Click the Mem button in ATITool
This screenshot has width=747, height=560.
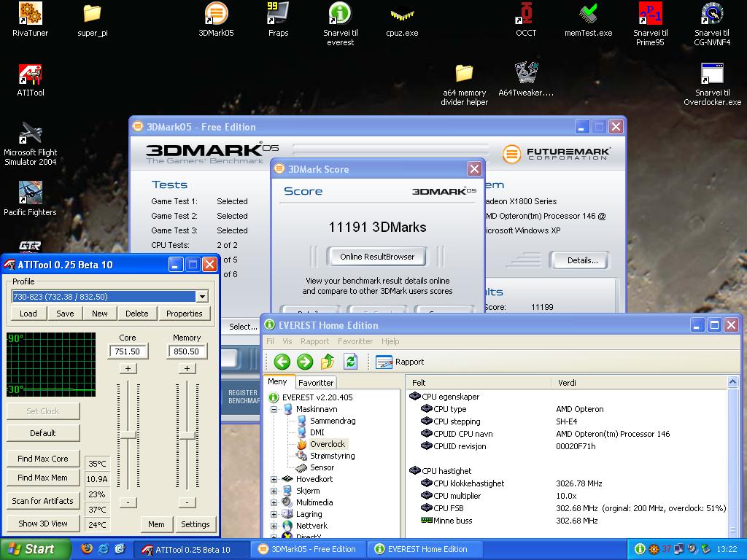(156, 524)
